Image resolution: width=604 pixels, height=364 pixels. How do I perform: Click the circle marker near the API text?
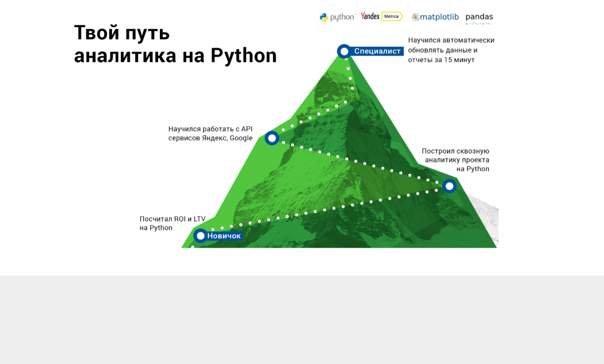(272, 138)
